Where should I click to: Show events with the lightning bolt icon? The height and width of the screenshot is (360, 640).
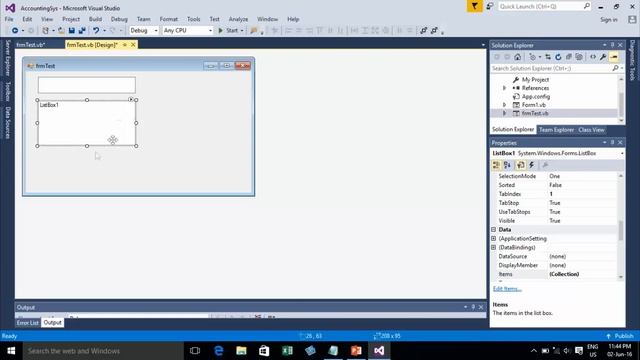tap(531, 165)
